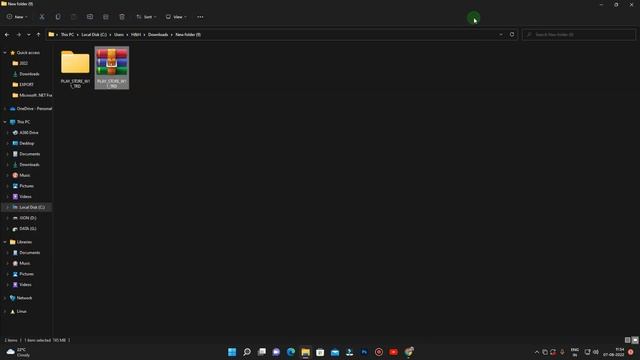Viewport: 640px width, 360px height.
Task: Click the ENG language indicator in tray
Action: (x=575, y=352)
